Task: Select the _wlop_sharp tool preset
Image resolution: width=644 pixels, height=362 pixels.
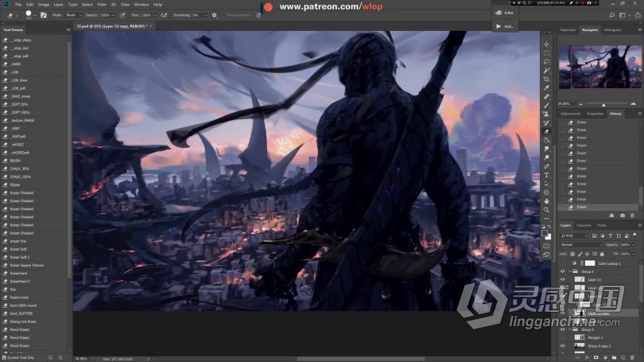Action: pos(33,40)
